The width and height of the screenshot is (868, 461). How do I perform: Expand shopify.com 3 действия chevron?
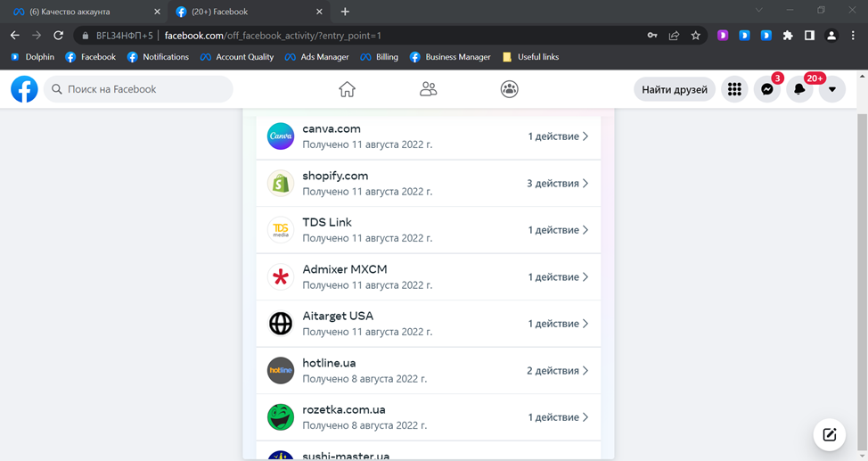tap(585, 184)
